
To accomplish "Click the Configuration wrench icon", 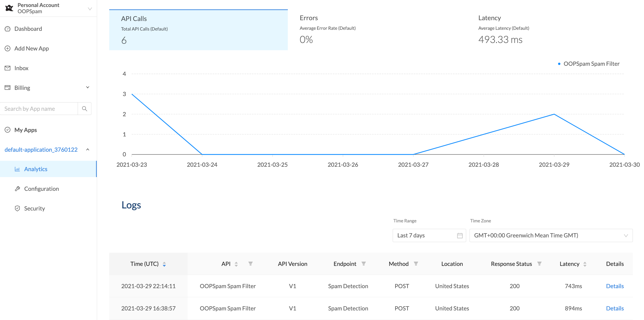I will click(x=17, y=189).
